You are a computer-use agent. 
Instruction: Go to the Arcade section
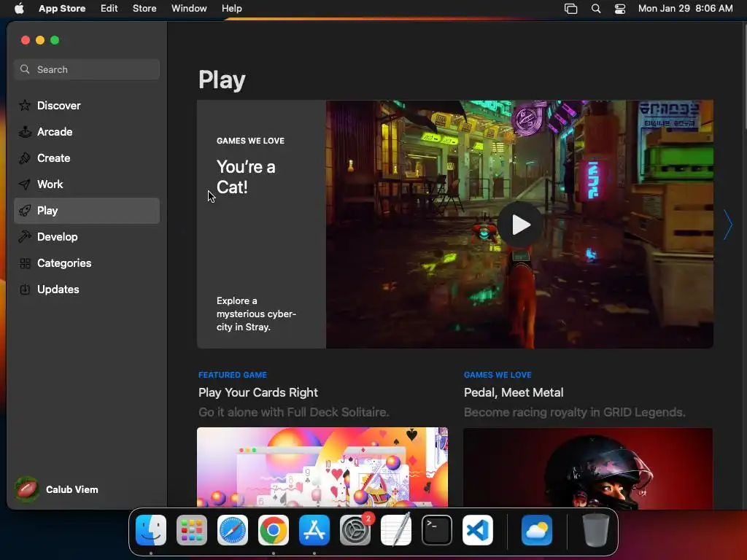pyautogui.click(x=87, y=132)
